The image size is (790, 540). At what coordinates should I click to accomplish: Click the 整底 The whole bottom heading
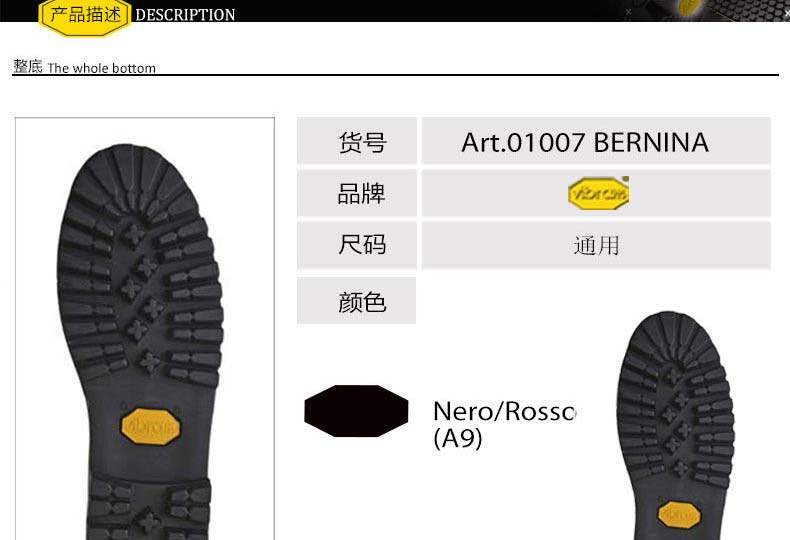click(85, 67)
